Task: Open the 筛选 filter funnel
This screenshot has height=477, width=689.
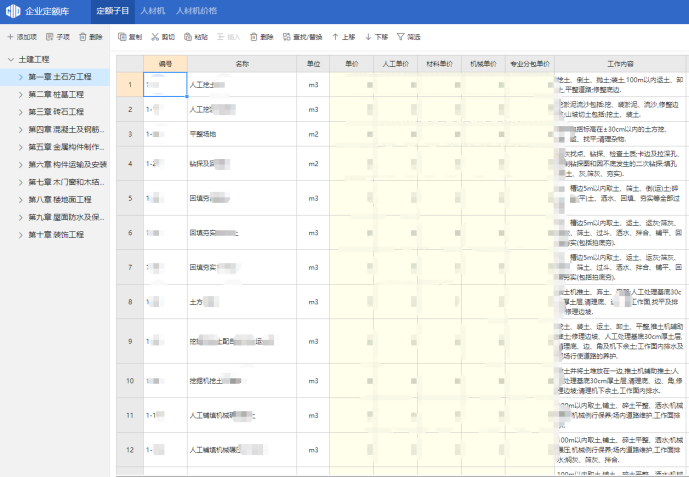Action: pyautogui.click(x=400, y=37)
